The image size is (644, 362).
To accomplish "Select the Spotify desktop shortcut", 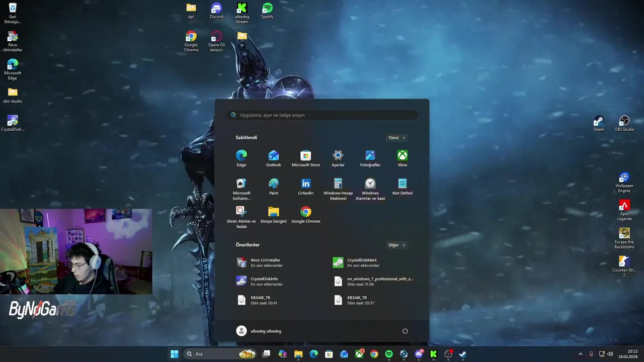I will coord(268,11).
